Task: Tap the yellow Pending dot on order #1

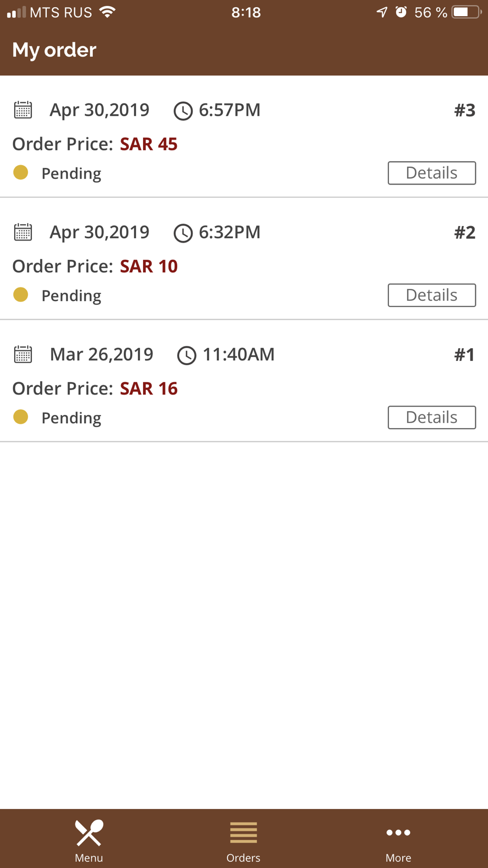Action: point(20,417)
